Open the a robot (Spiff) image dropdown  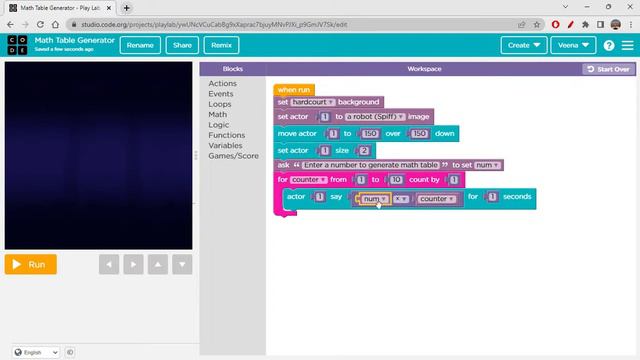[375, 117]
